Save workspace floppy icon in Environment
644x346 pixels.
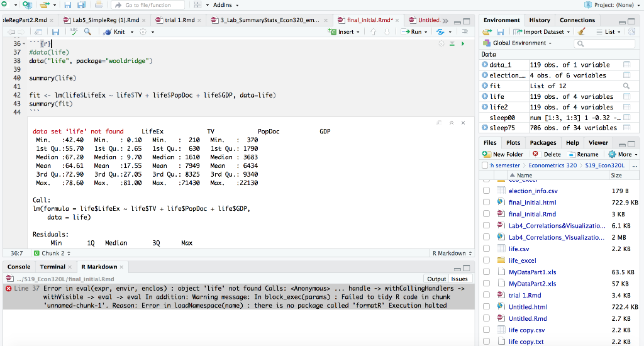pos(500,31)
